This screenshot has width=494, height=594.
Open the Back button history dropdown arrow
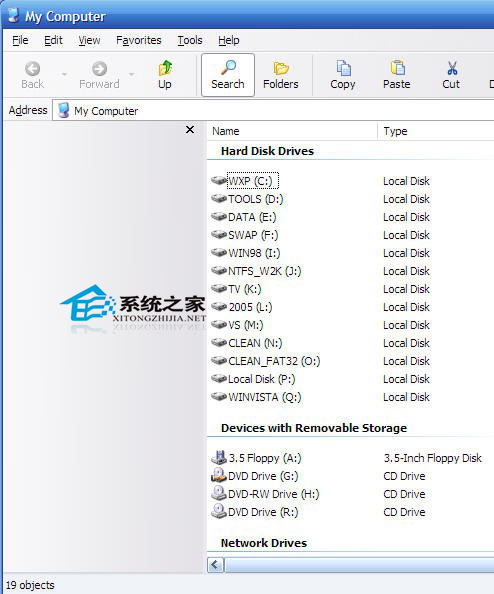[64, 74]
